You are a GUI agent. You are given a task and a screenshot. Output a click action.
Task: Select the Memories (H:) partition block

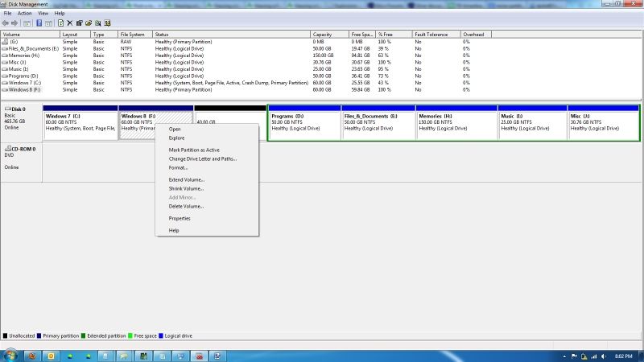click(x=456, y=122)
